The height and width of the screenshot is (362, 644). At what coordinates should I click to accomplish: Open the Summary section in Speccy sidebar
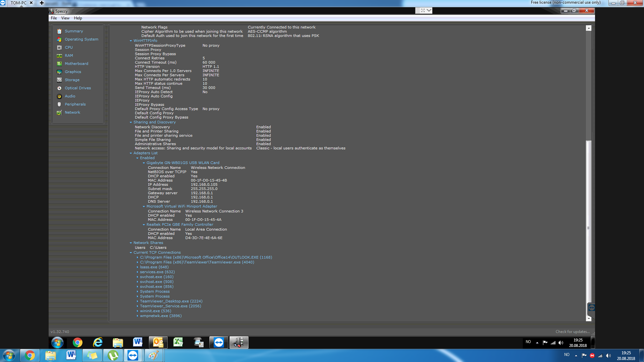[74, 31]
